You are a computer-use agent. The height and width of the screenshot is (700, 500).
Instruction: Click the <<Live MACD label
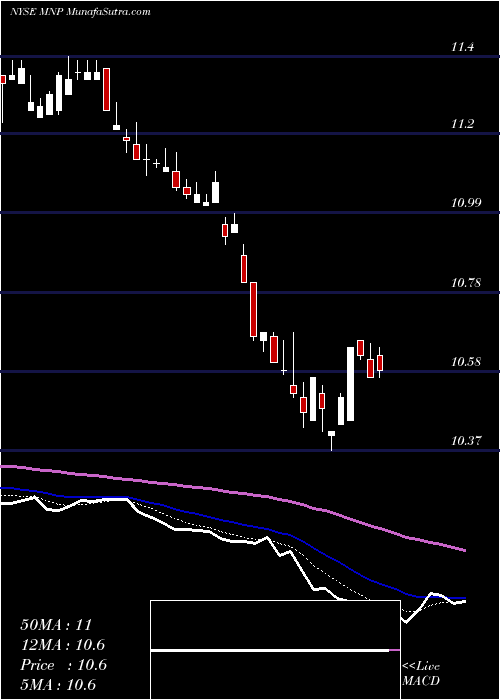tap(421, 673)
